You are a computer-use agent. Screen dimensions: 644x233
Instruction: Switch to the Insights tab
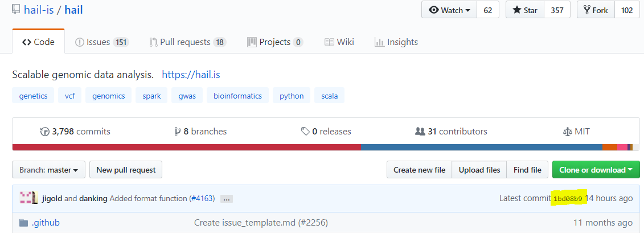(x=396, y=42)
